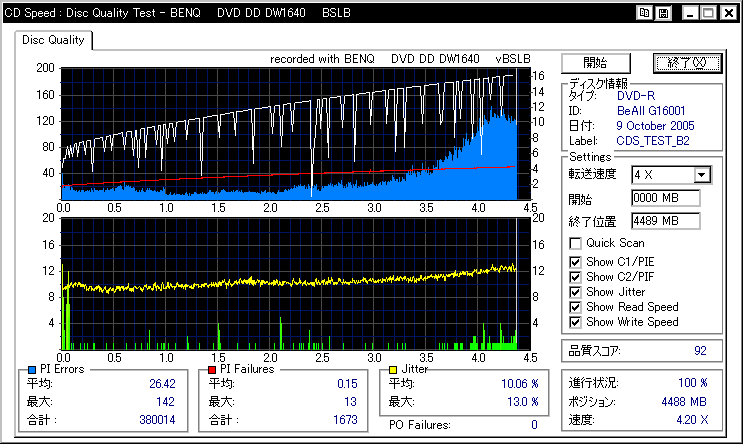Disable the Show Jitter checkbox

(x=575, y=292)
